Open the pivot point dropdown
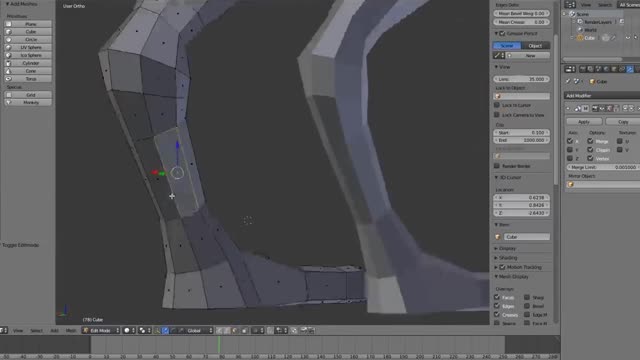 pyautogui.click(x=144, y=331)
